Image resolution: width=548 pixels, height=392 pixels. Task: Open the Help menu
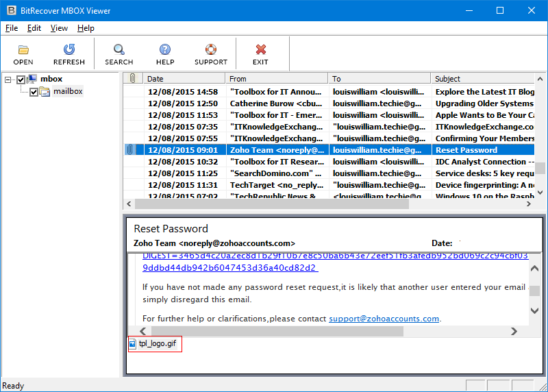[x=86, y=28]
